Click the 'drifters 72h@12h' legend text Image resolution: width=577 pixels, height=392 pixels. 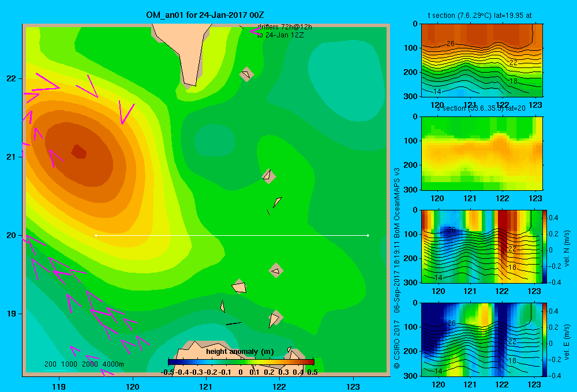(284, 27)
